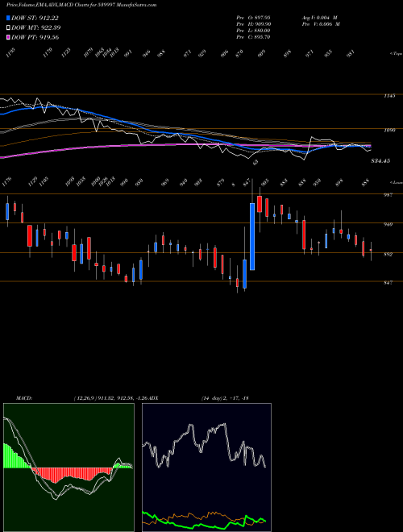
Task: Select the 'DOW ST: 912.22' label
Action: [x=35, y=18]
